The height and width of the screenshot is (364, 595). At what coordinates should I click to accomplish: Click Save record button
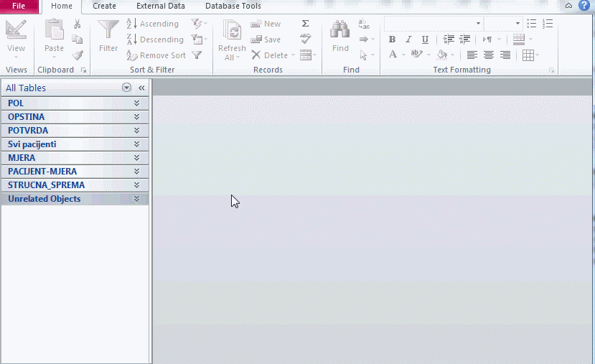coord(266,39)
